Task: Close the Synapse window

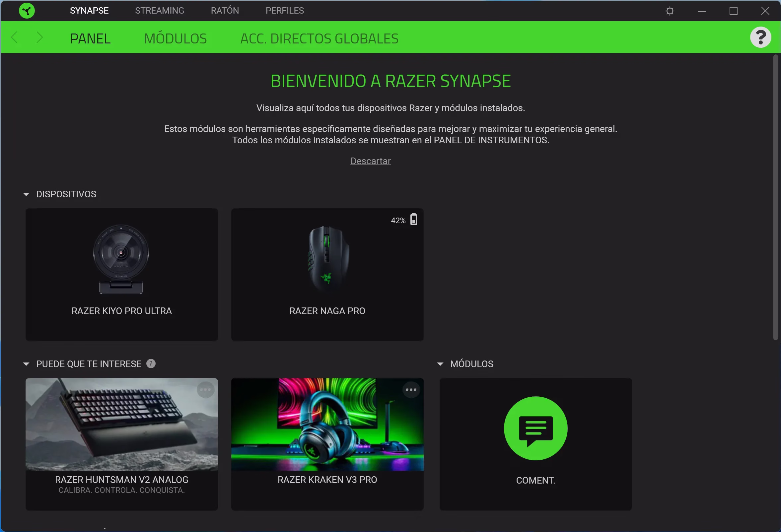Action: pos(765,11)
